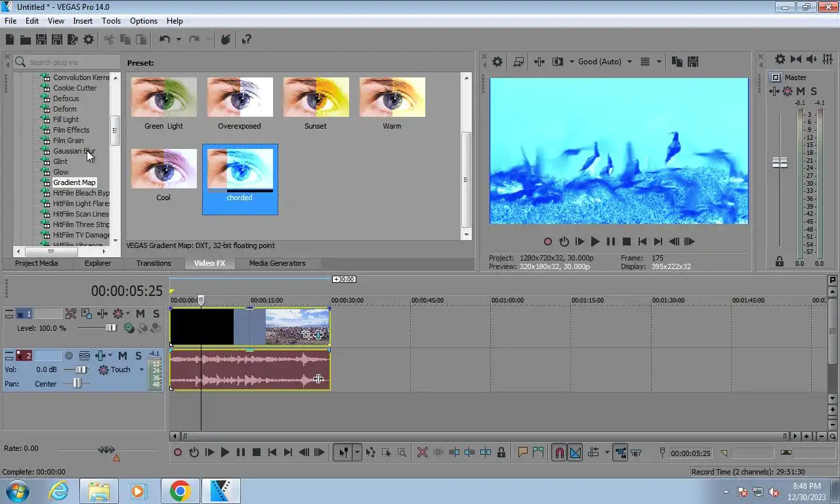Click Insert Marker icon
The image size is (840, 504).
(x=523, y=452)
